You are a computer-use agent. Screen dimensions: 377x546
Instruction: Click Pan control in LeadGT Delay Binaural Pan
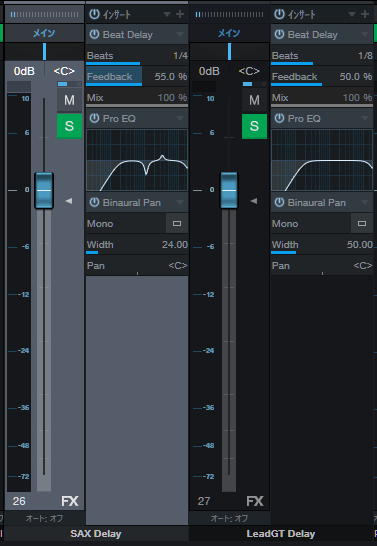click(322, 266)
